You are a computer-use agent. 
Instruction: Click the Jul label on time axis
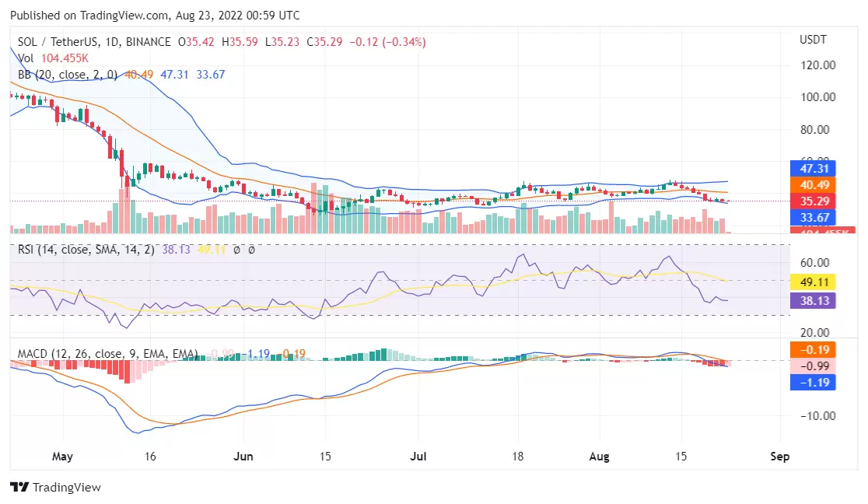[418, 457]
